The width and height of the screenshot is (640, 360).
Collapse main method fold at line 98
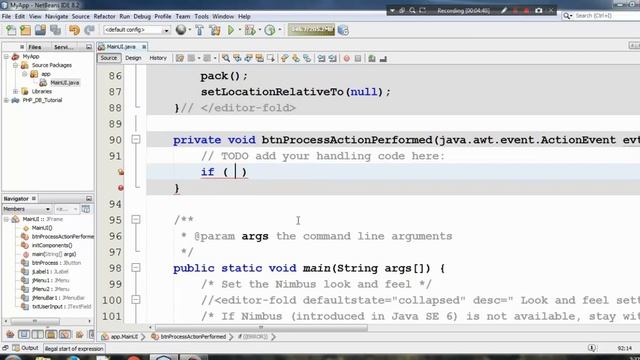click(136, 268)
